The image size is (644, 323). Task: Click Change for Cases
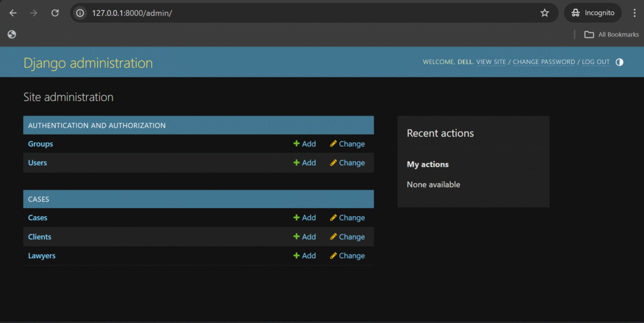tap(347, 218)
